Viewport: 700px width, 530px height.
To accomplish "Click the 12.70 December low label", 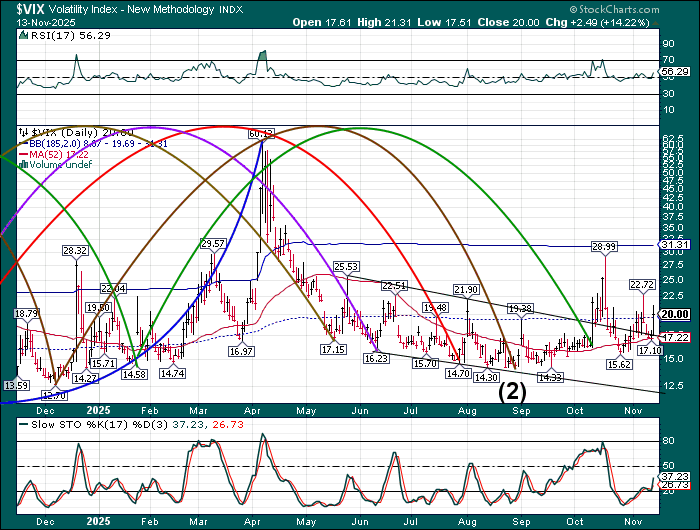I will [55, 396].
